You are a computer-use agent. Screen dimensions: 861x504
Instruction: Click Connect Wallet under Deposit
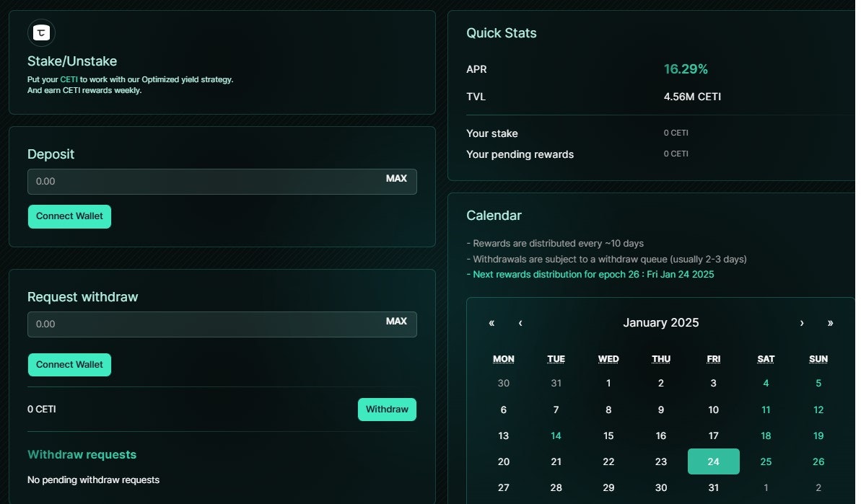[x=69, y=216]
